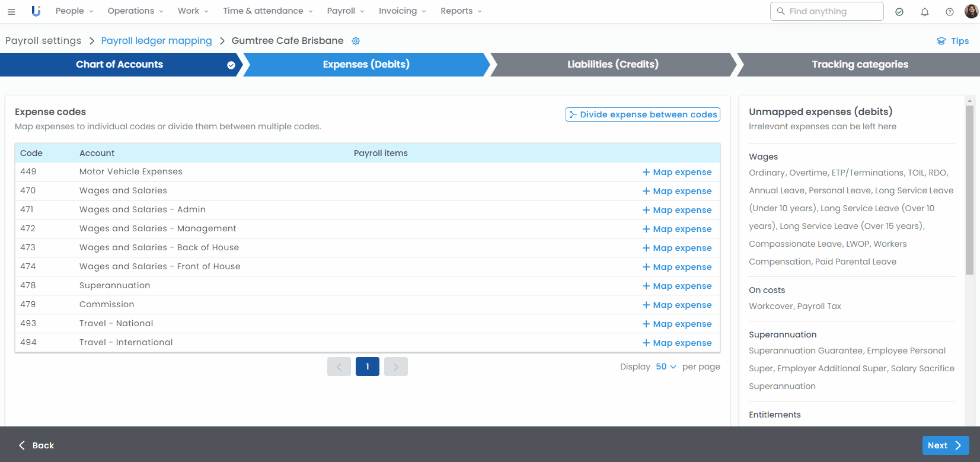
Task: Open the notifications bell
Action: 924,12
